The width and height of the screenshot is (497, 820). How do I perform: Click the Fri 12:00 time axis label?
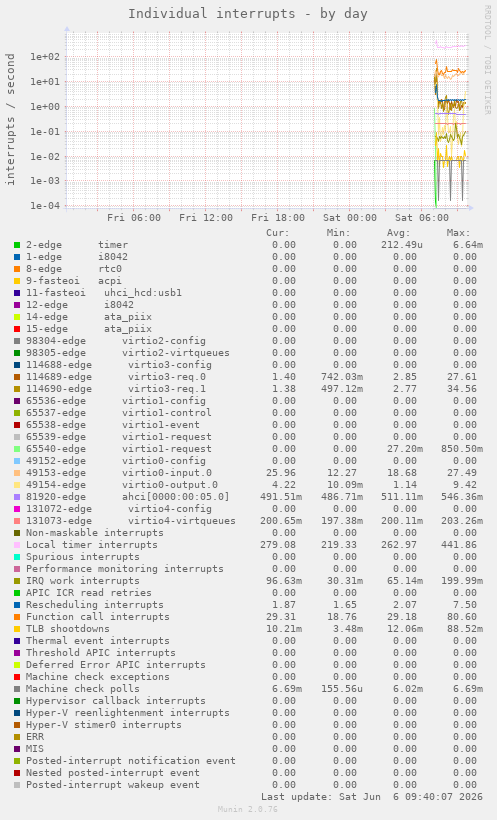206,218
